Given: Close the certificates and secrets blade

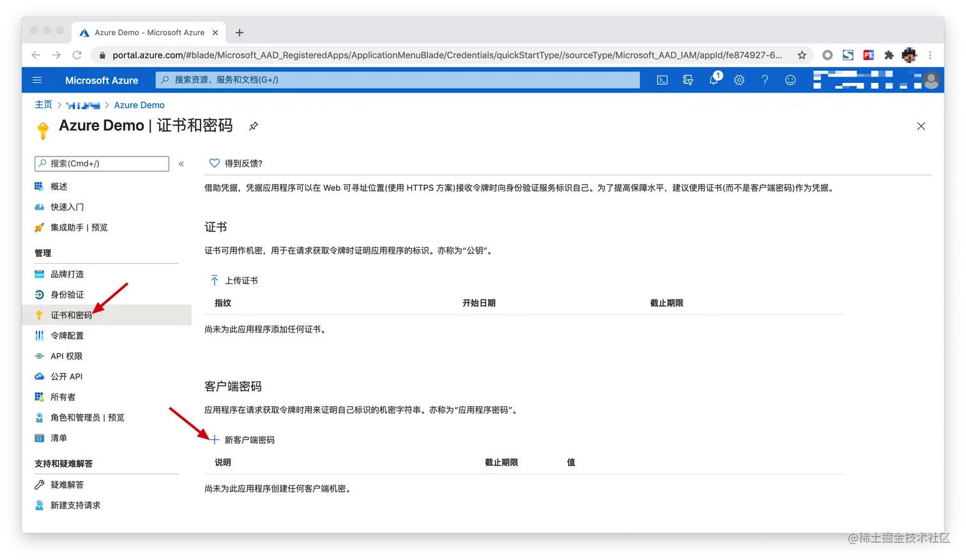Looking at the screenshot, I should 921,126.
